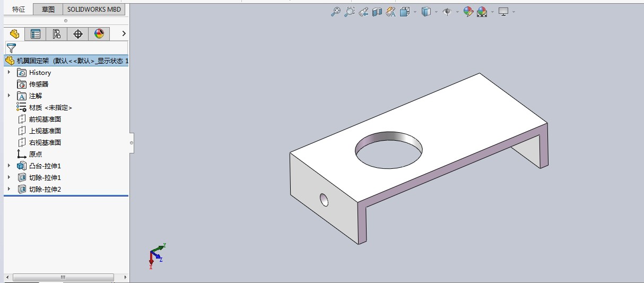644x283 pixels.
Task: Click 切除-拉伸2 cut-extrude icon
Action: 22,189
